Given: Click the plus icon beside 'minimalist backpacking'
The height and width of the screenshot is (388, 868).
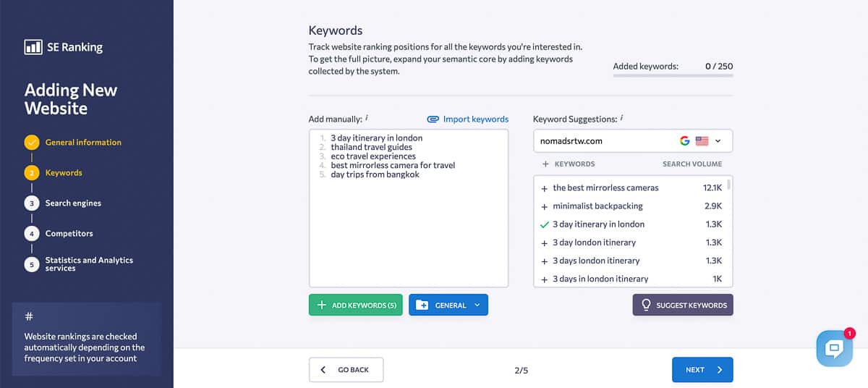Looking at the screenshot, I should (544, 206).
